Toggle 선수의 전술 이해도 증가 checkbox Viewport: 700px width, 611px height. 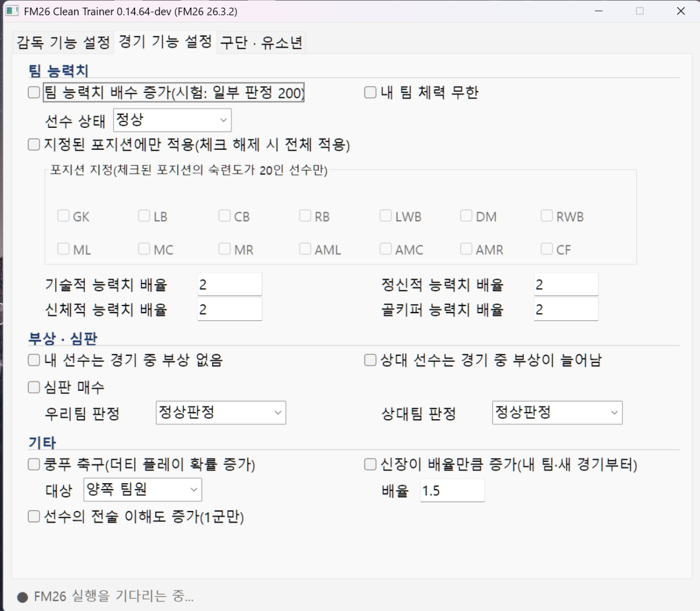34,516
